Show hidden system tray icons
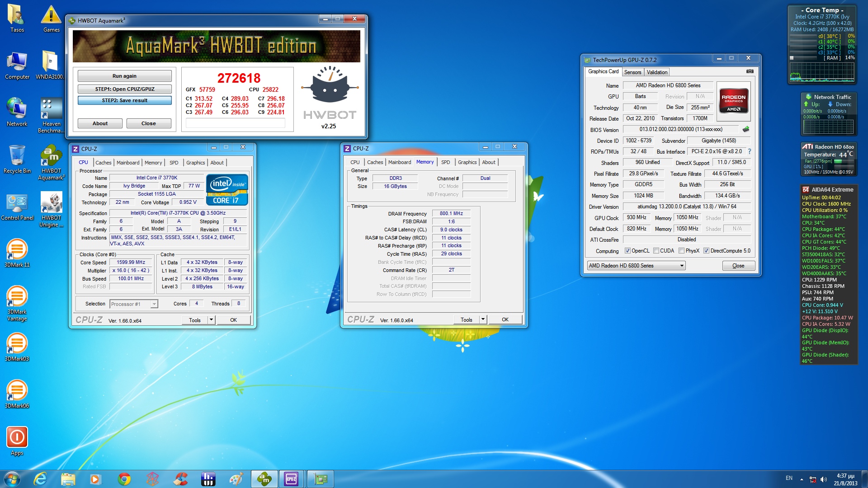The width and height of the screenshot is (868, 488). click(x=802, y=479)
